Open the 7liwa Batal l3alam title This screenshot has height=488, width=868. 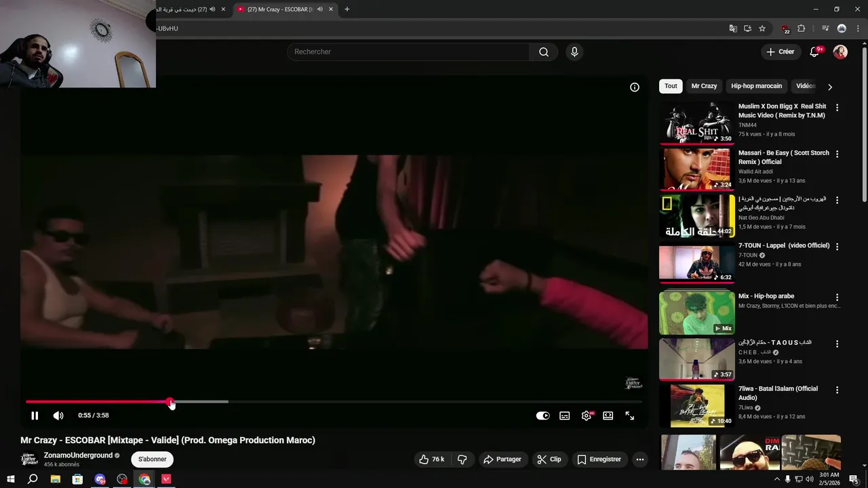pyautogui.click(x=778, y=393)
